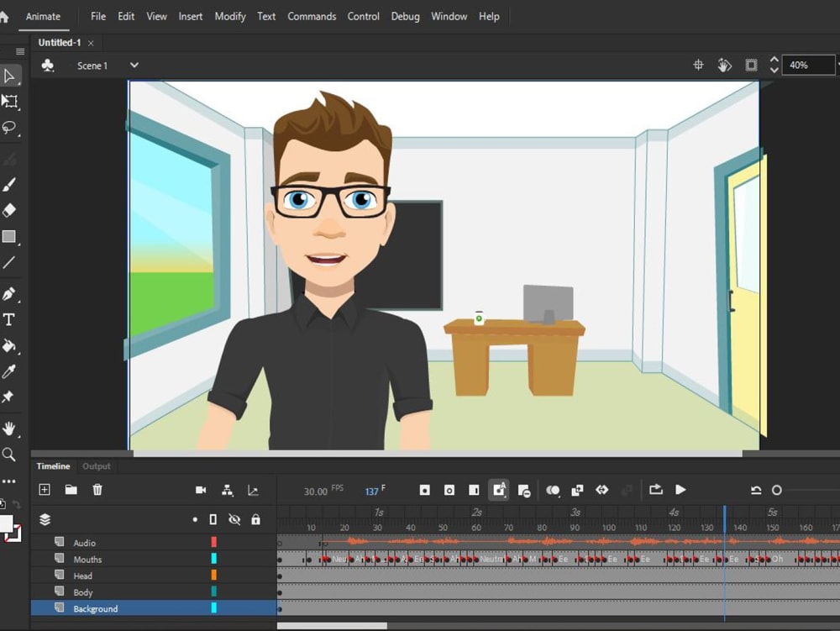The width and height of the screenshot is (840, 631).
Task: Select the Zoom magnifier tool
Action: click(9, 455)
